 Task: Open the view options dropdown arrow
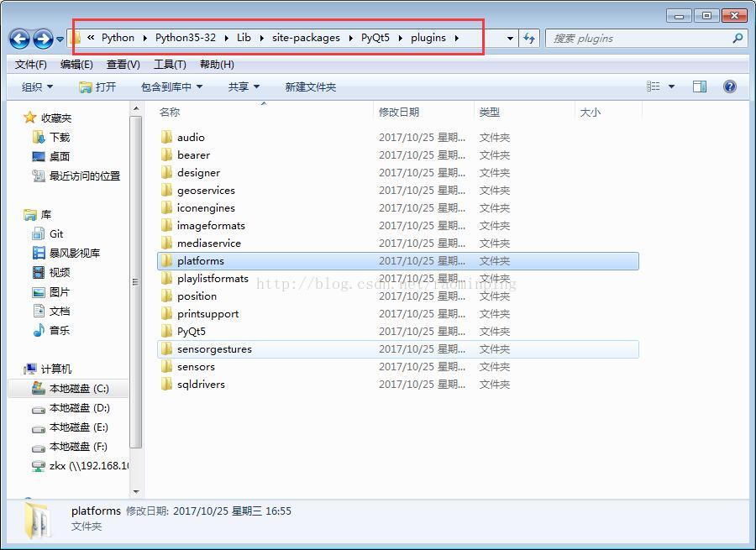(x=671, y=86)
